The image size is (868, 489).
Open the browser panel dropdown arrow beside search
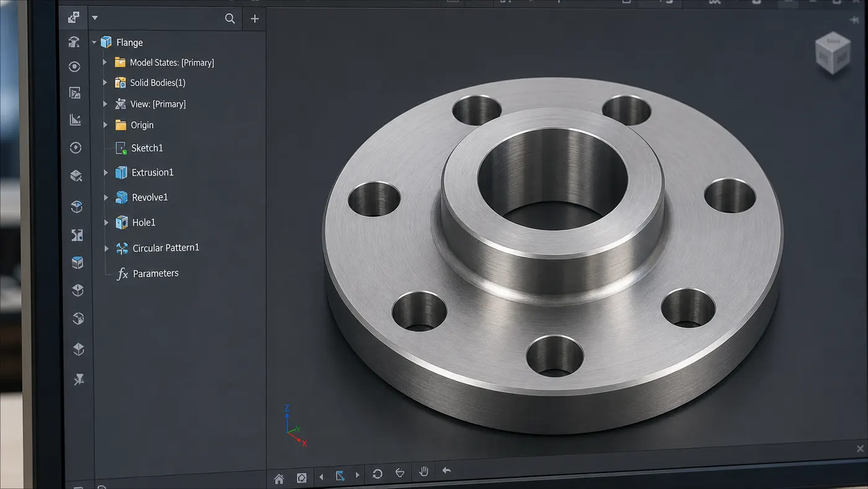[95, 18]
